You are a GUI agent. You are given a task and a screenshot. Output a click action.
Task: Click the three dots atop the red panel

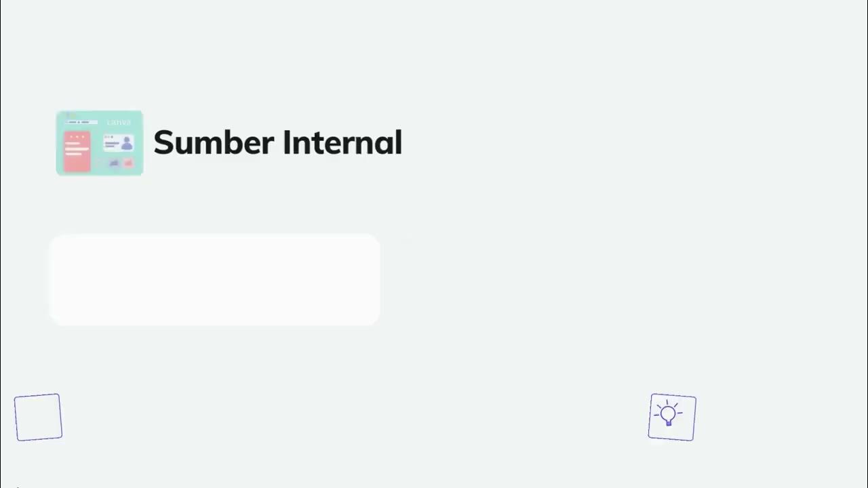[x=76, y=137]
